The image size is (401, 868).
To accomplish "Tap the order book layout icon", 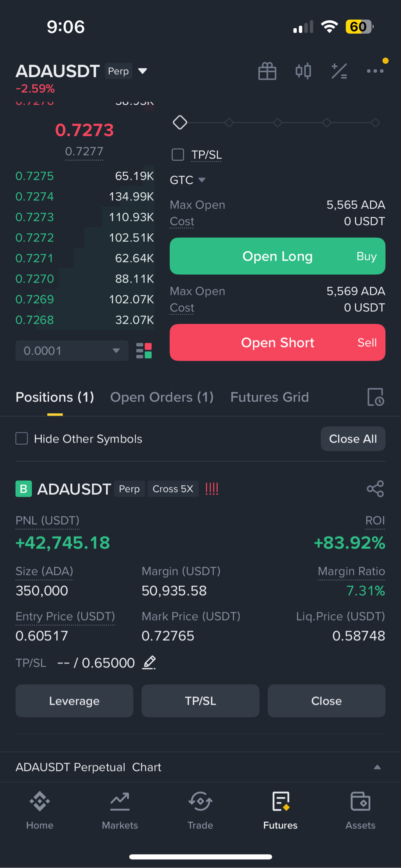I will click(144, 351).
